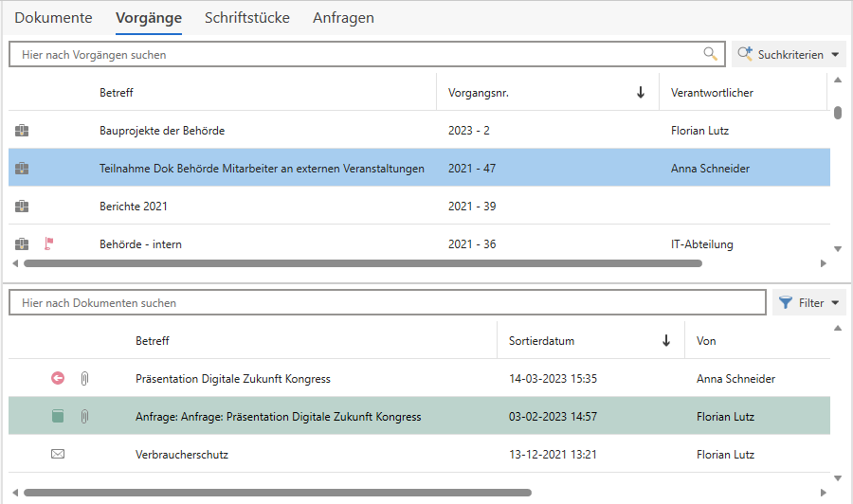Expand the Filter dropdown

(x=808, y=303)
